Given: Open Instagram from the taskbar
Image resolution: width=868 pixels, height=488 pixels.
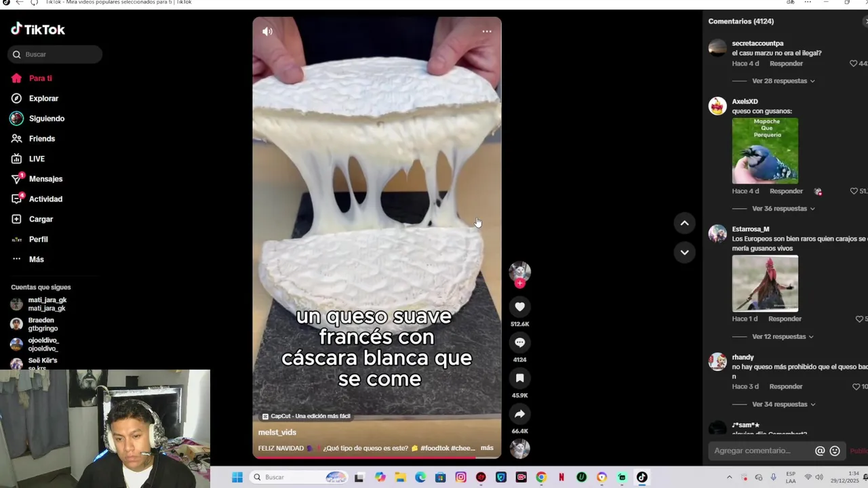Looking at the screenshot, I should (461, 477).
